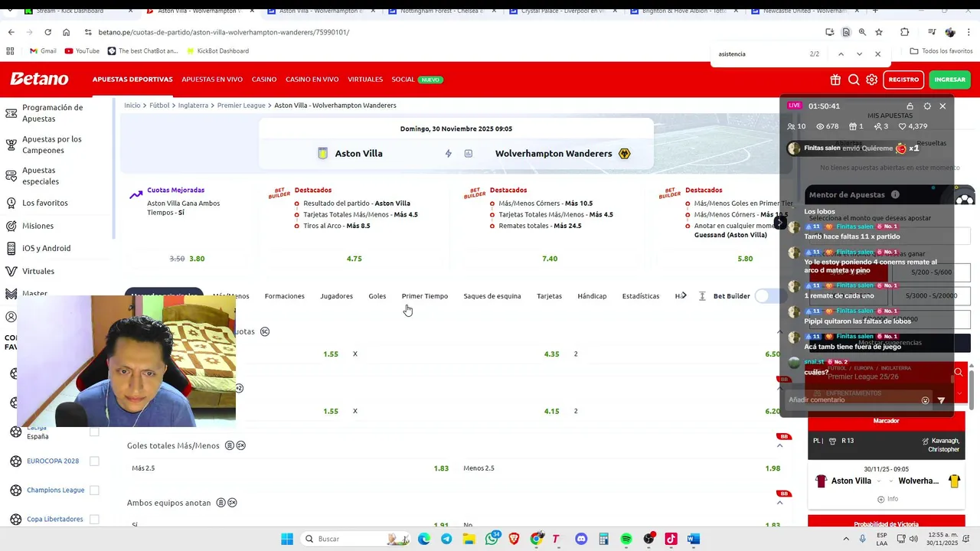Screen dimensions: 980x551
Task: Open the search magnifier in Betano header
Action: (854, 80)
